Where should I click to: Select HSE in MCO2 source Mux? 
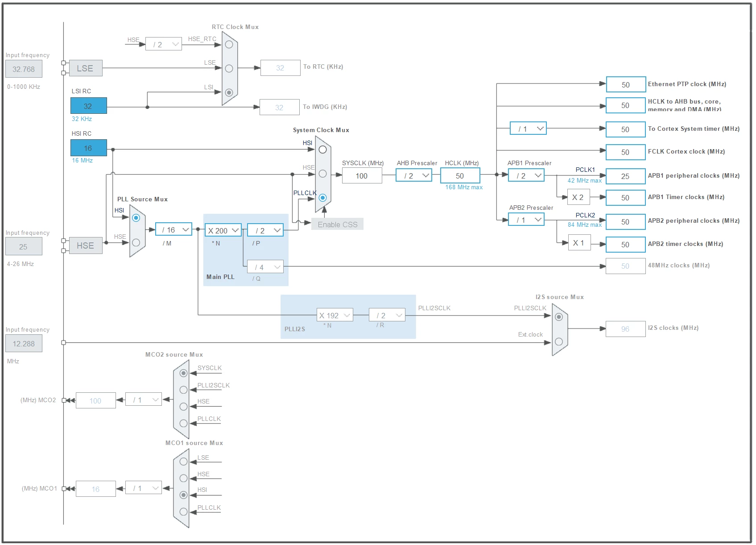pos(183,407)
